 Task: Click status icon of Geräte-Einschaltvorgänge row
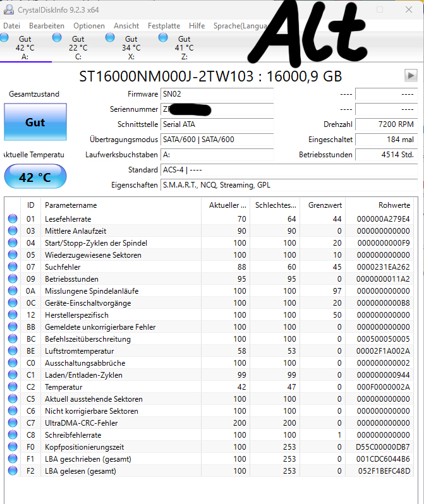pos(13,303)
